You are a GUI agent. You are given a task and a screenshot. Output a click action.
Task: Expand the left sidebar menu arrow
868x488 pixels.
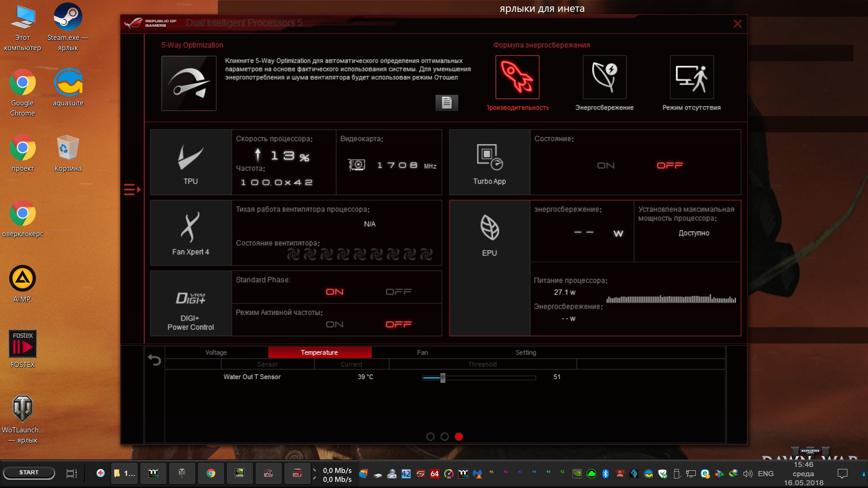click(x=132, y=189)
